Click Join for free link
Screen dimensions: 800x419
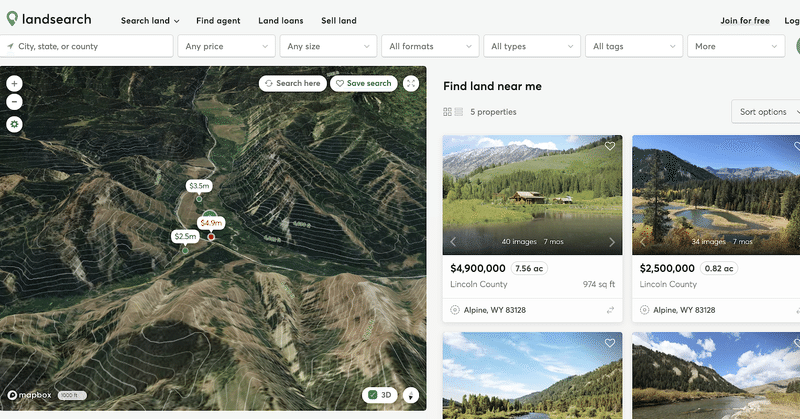744,21
